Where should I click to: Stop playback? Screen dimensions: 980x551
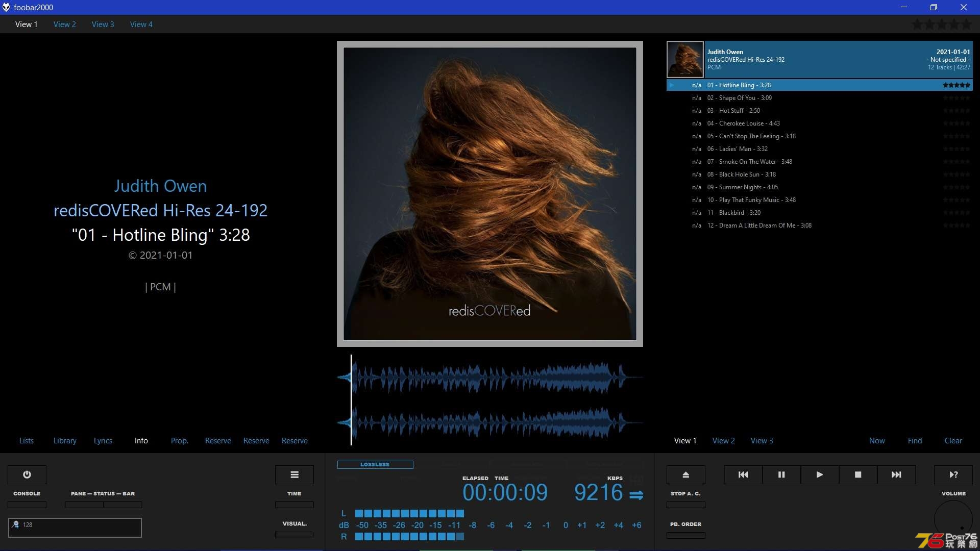(858, 474)
